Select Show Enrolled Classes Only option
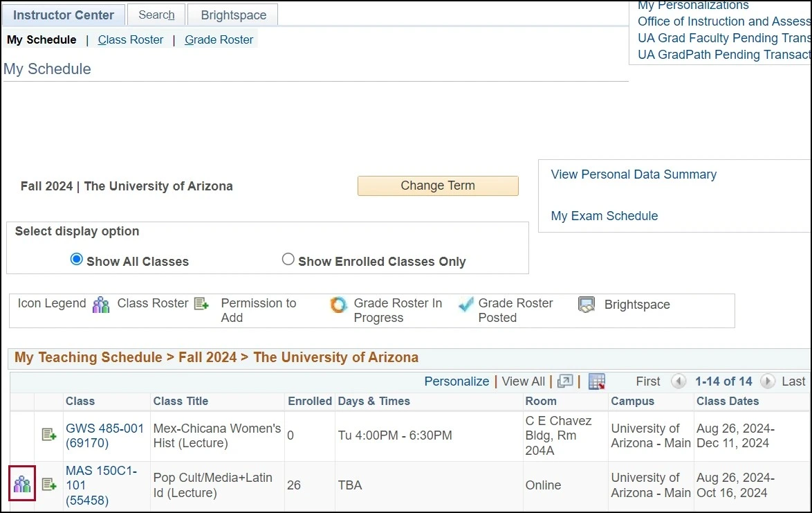 point(288,259)
